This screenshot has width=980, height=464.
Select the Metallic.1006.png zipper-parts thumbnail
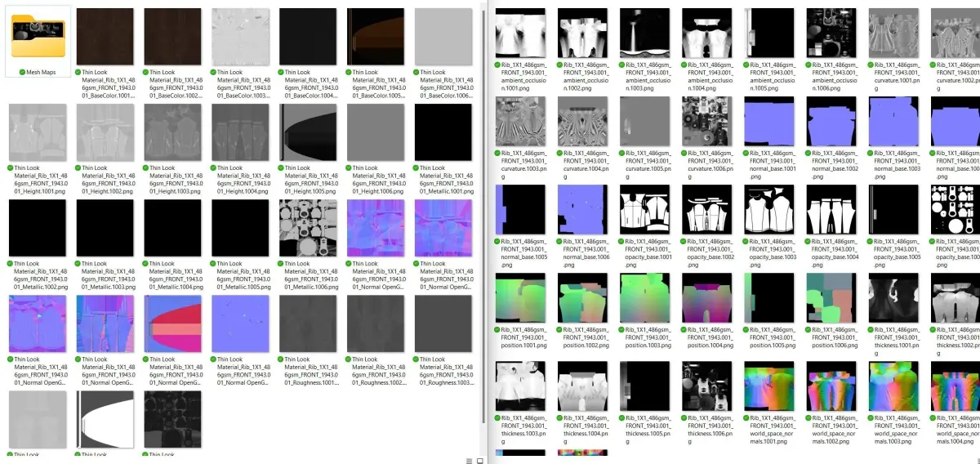pos(310,228)
